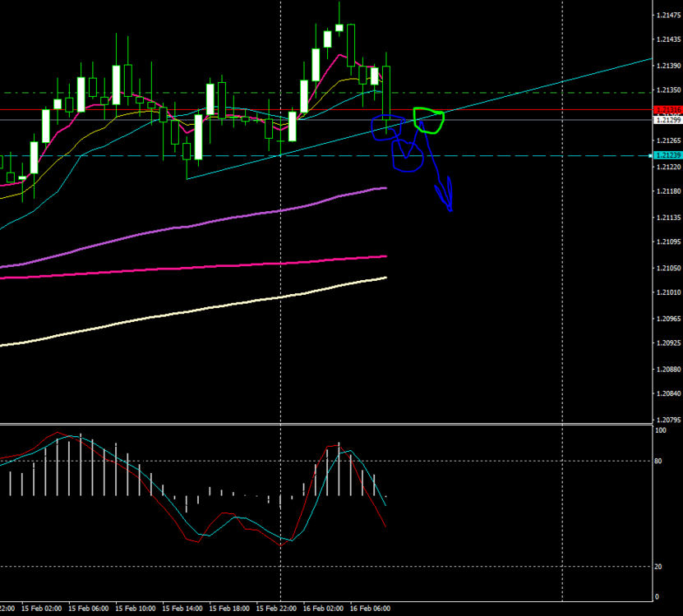Click the 1.21435 price axis label
This screenshot has width=683, height=616.
point(669,39)
